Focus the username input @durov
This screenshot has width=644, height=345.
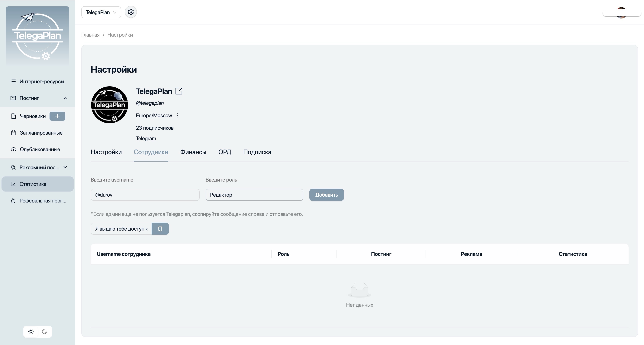coord(145,195)
